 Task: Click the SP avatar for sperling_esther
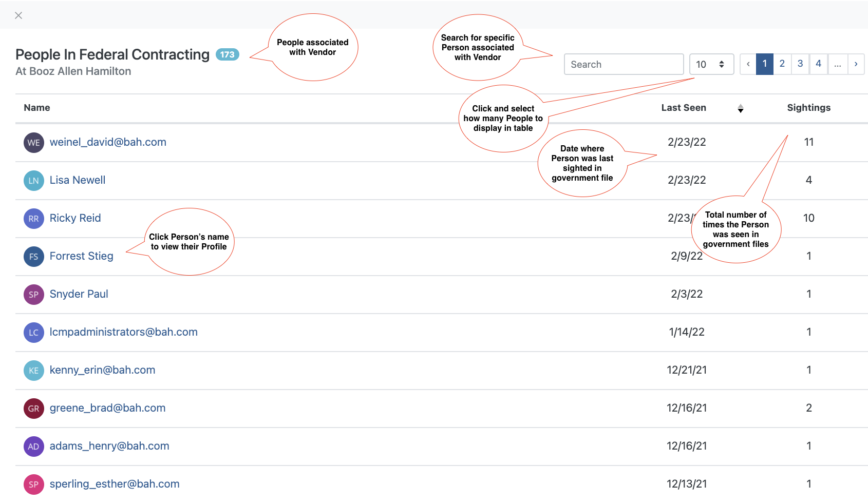[34, 484]
